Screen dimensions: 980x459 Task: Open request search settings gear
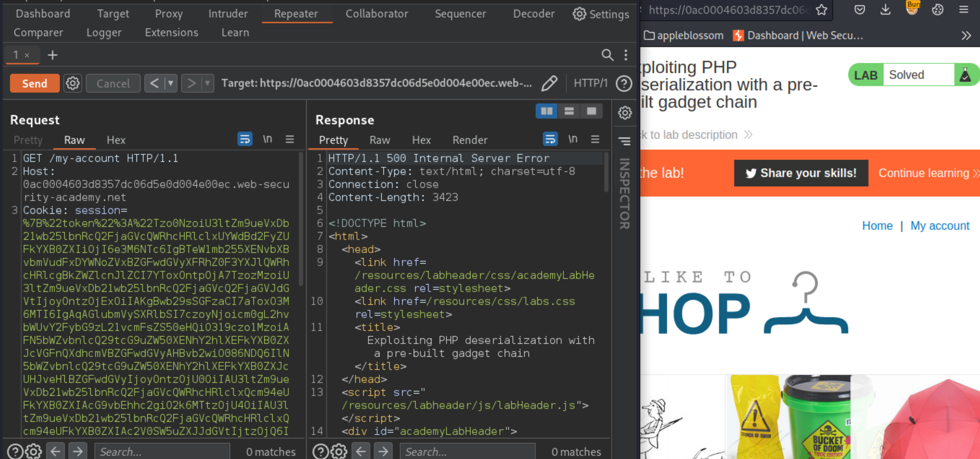33,451
